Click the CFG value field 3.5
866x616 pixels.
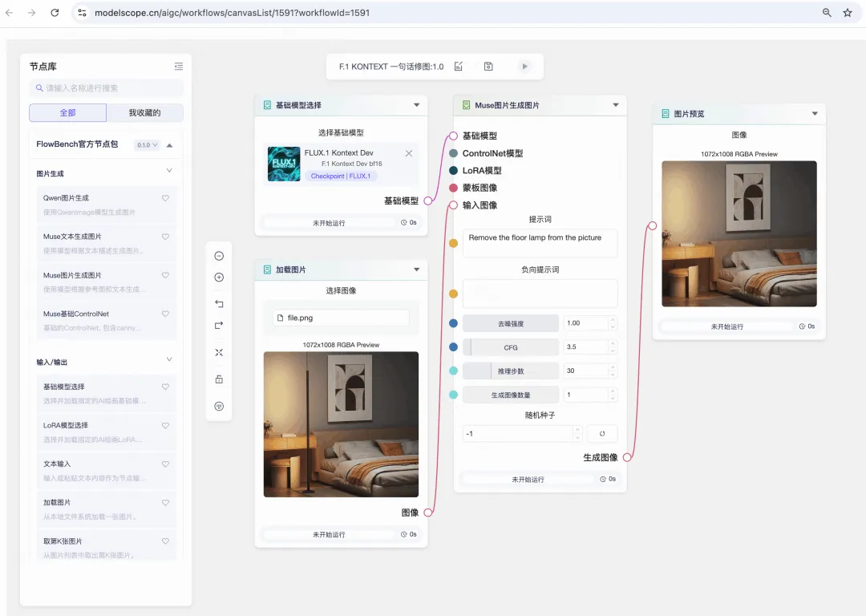(x=585, y=347)
